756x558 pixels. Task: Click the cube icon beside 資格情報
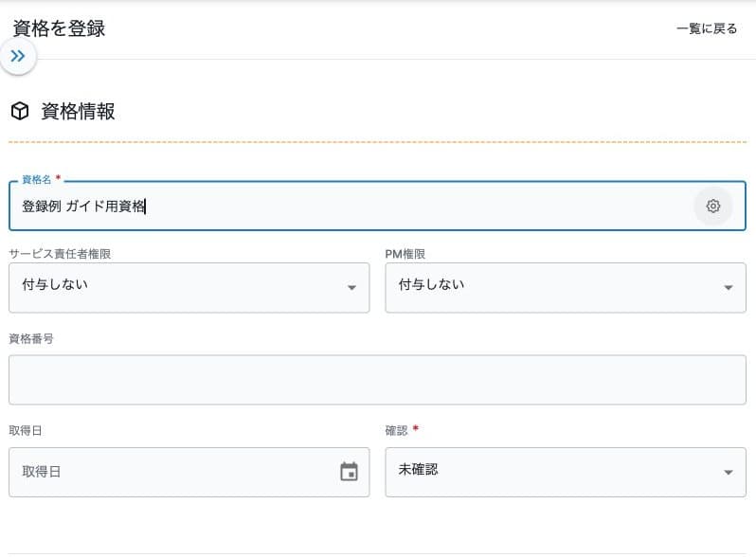tap(20, 112)
